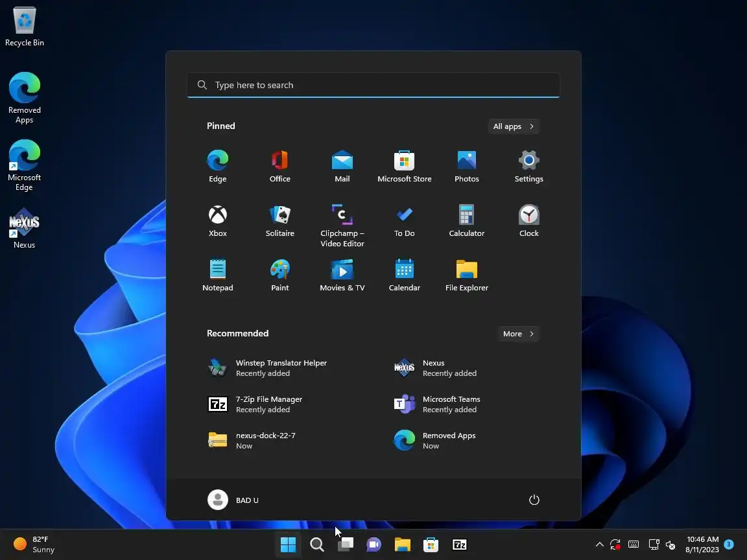
Task: Launch the Xbox app
Action: point(218,220)
